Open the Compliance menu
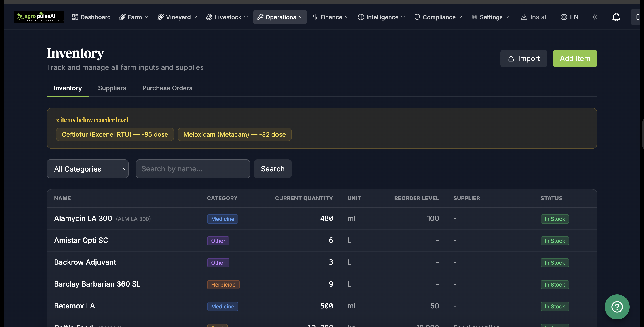This screenshot has width=644, height=327. [438, 17]
